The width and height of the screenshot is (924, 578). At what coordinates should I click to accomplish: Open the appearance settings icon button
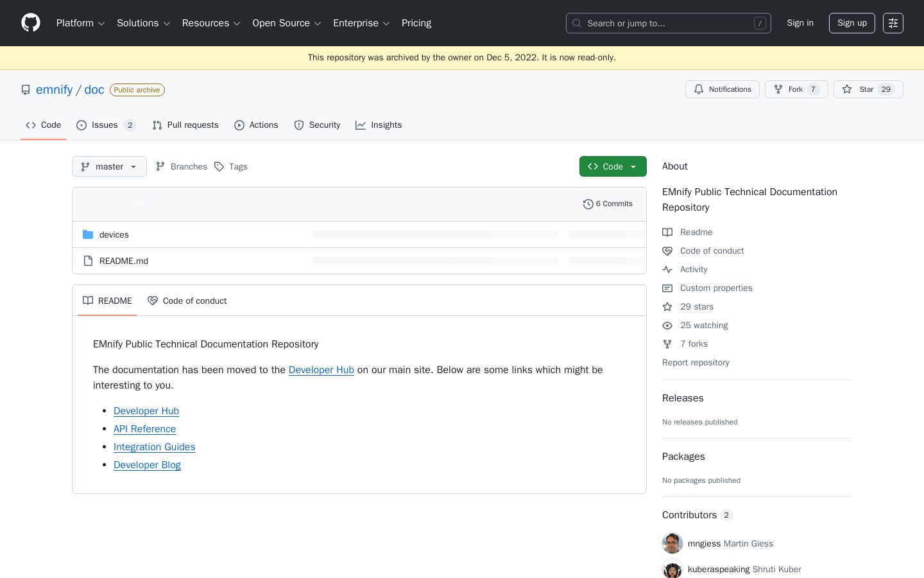pyautogui.click(x=893, y=23)
